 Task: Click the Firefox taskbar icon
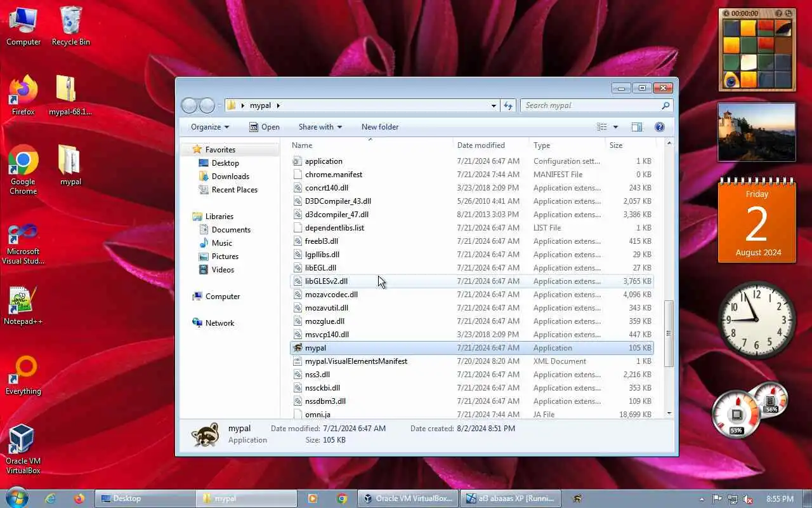coord(79,498)
